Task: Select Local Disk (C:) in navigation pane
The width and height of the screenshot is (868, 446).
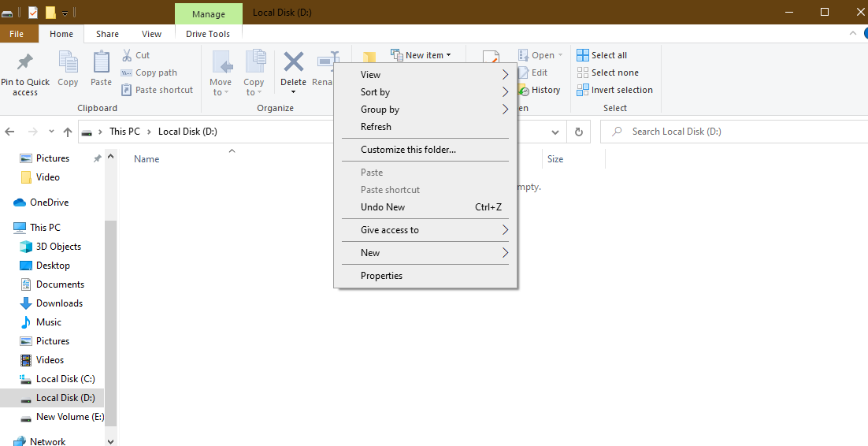Action: coord(65,379)
